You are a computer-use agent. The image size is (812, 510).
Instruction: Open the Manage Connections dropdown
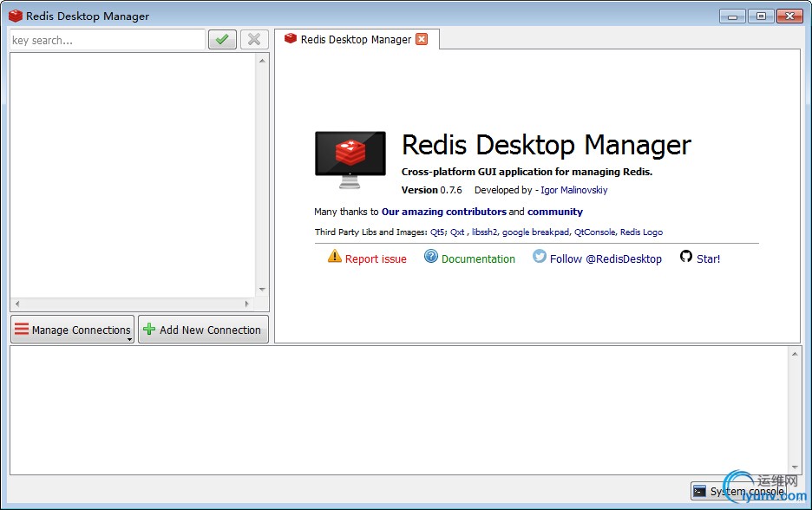(x=73, y=330)
